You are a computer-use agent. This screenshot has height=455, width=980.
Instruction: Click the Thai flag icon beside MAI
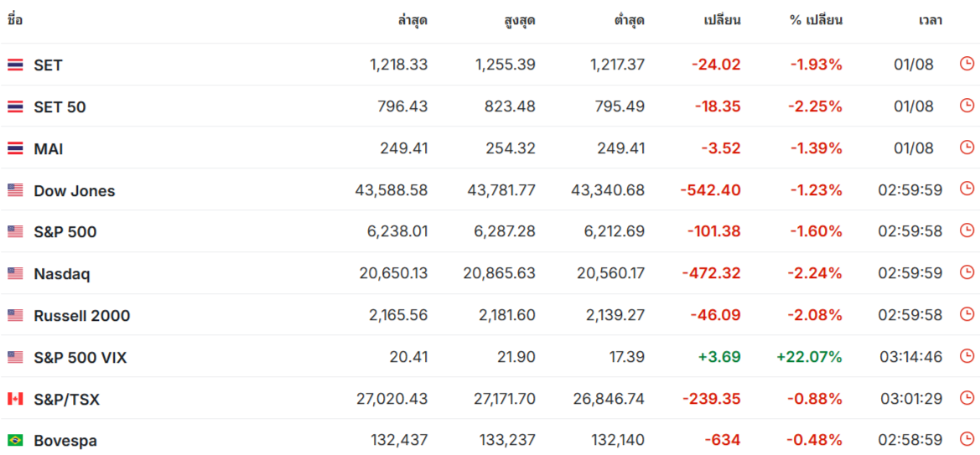point(15,149)
